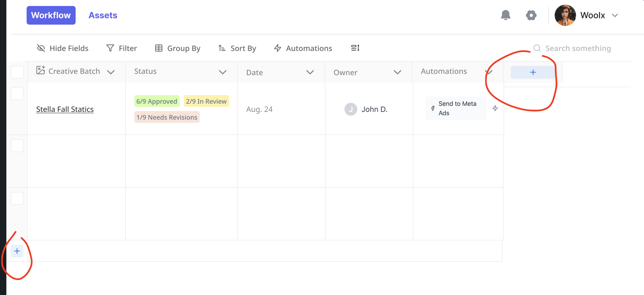Add a new row with bottom plus

coord(17,251)
